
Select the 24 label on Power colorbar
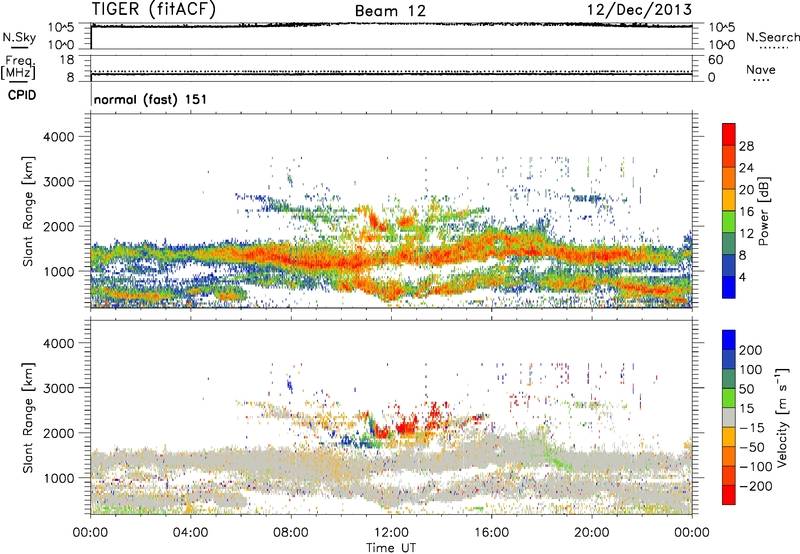746,168
